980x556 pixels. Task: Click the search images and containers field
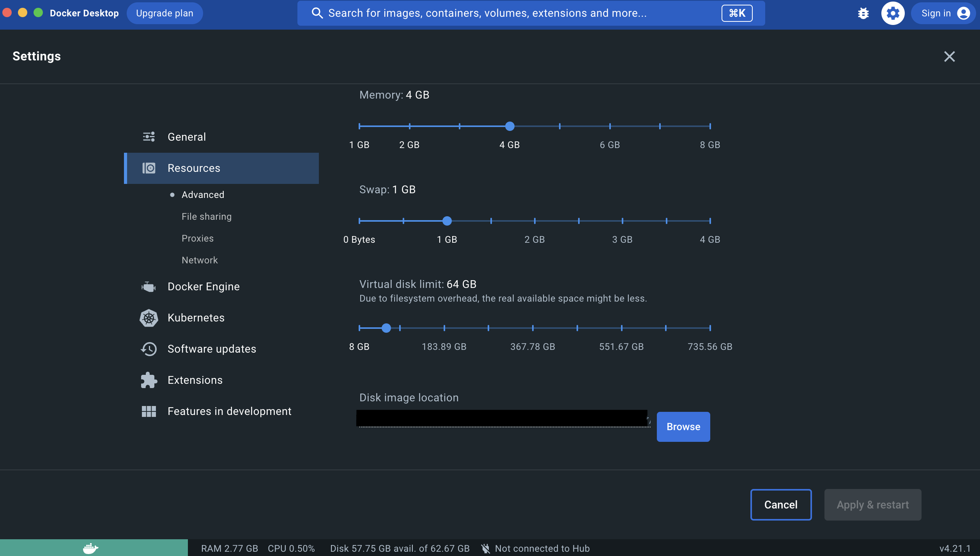[531, 13]
